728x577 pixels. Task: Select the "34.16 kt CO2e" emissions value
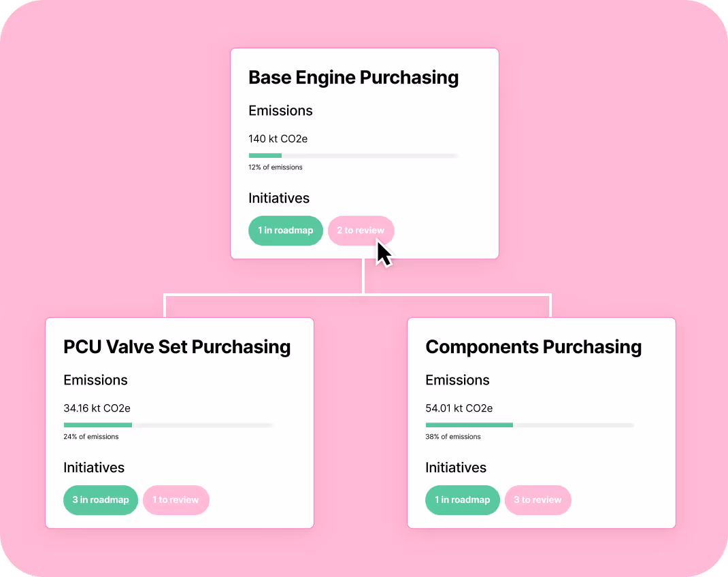click(x=97, y=408)
